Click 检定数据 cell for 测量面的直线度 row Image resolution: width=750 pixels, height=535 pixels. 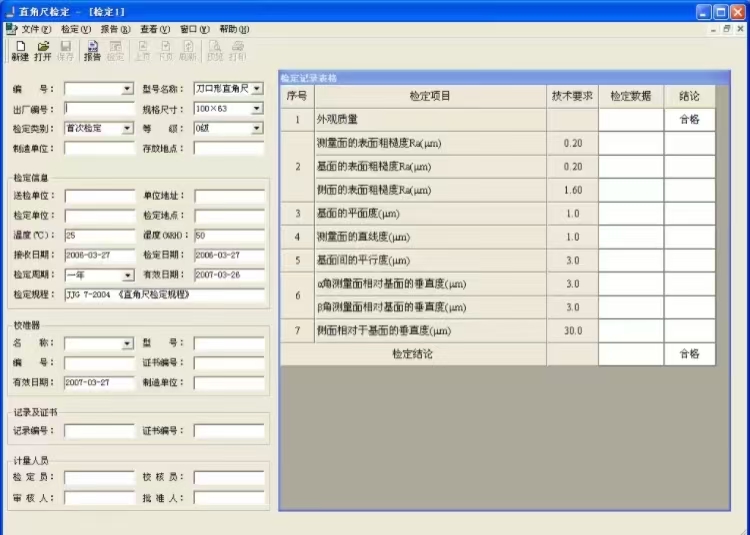[x=631, y=237]
